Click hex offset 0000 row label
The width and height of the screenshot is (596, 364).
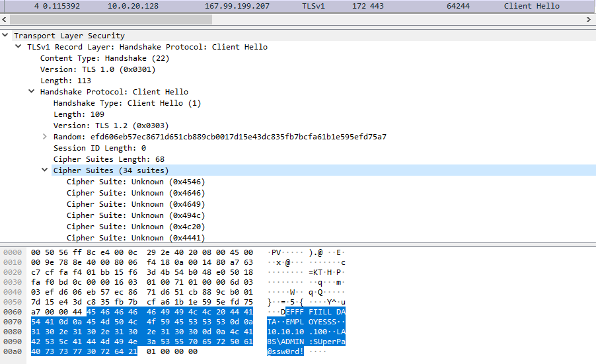pyautogui.click(x=13, y=252)
